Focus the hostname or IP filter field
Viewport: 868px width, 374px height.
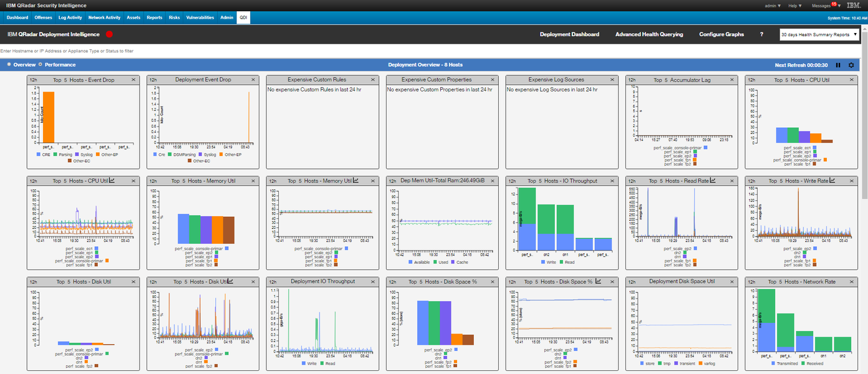pos(430,50)
